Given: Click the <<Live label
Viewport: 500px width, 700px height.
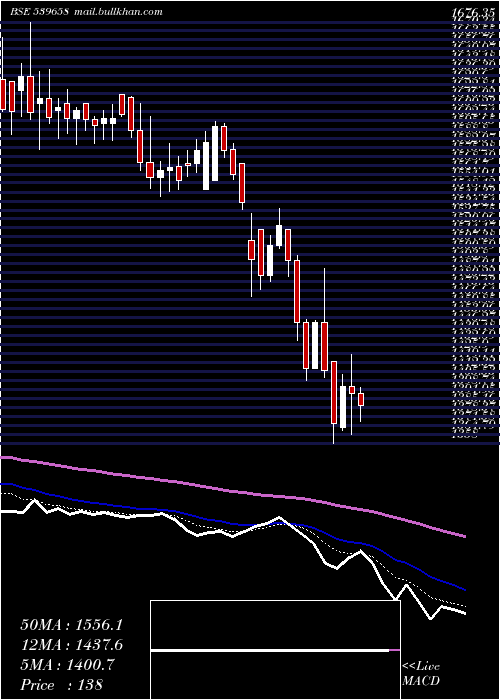Looking at the screenshot, I should [421, 667].
